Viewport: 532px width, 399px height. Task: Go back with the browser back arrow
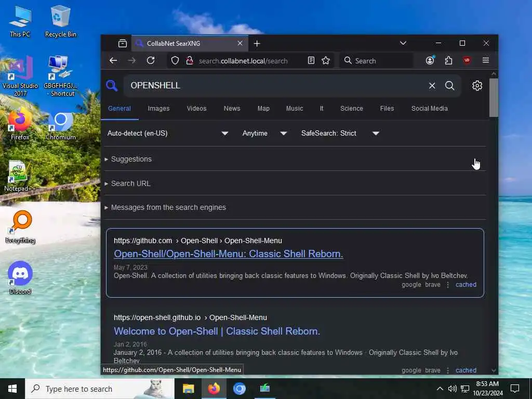pos(113,61)
